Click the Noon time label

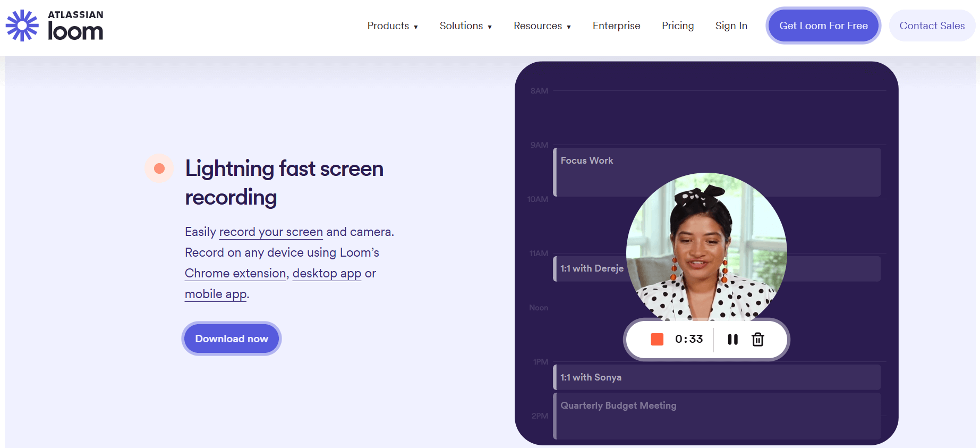click(x=539, y=308)
